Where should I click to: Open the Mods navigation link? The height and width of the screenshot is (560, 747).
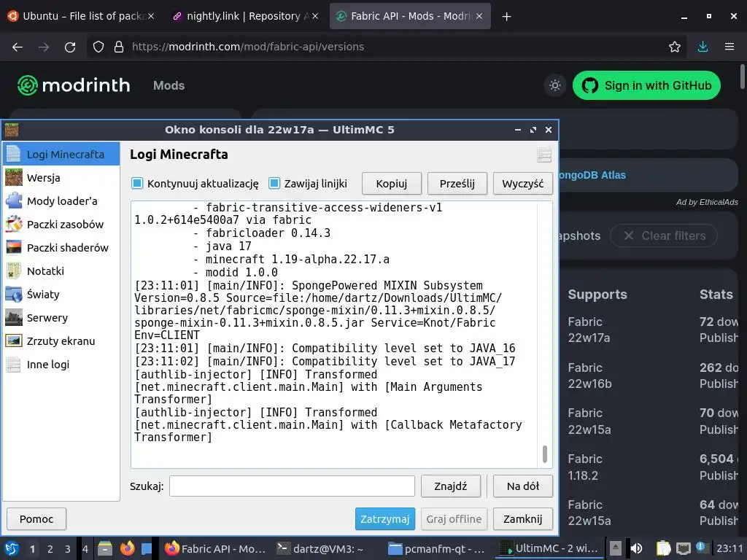click(x=169, y=86)
